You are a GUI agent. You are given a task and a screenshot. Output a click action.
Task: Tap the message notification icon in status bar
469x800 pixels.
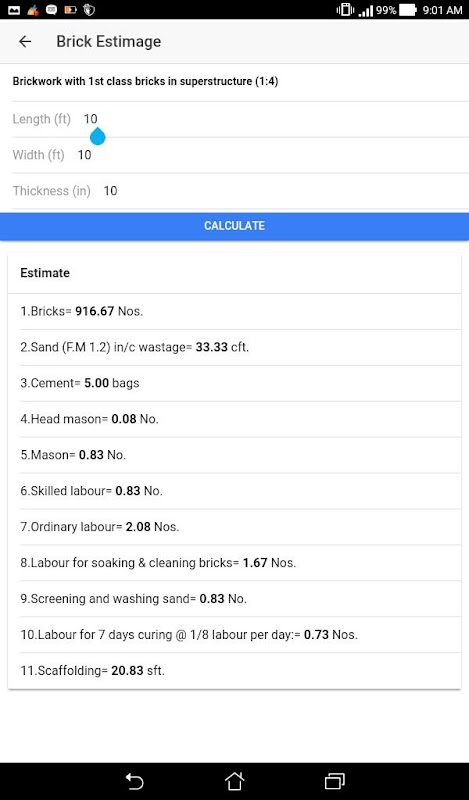point(51,10)
